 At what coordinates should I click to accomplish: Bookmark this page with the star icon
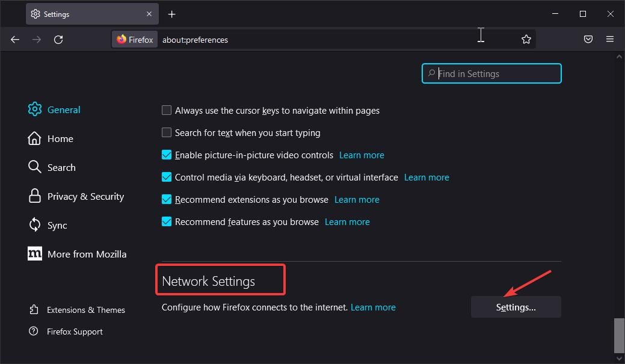[x=526, y=40]
